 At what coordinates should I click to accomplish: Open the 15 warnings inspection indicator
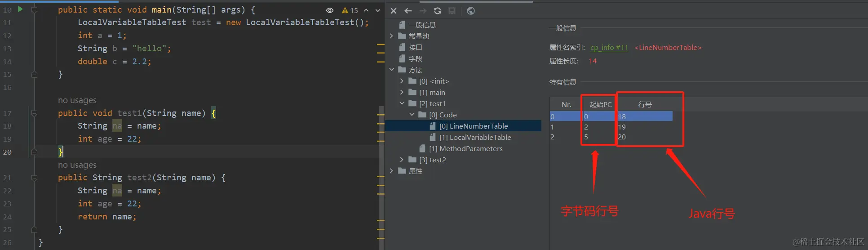pos(350,10)
